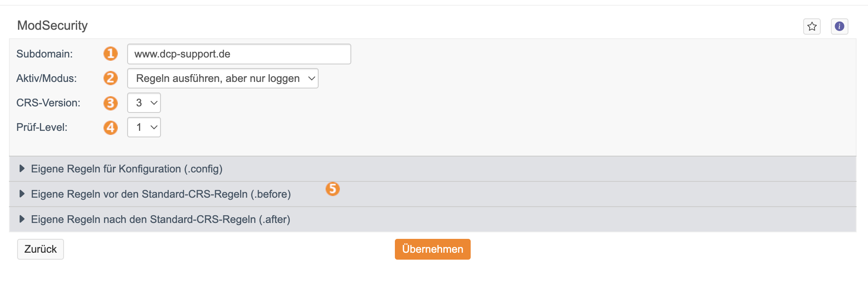Open the CRS-Version dropdown

coord(144,103)
